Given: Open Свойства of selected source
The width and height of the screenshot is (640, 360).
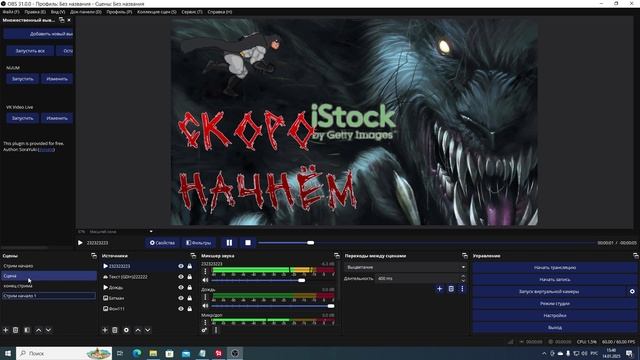Looking at the screenshot, I should coord(162,242).
